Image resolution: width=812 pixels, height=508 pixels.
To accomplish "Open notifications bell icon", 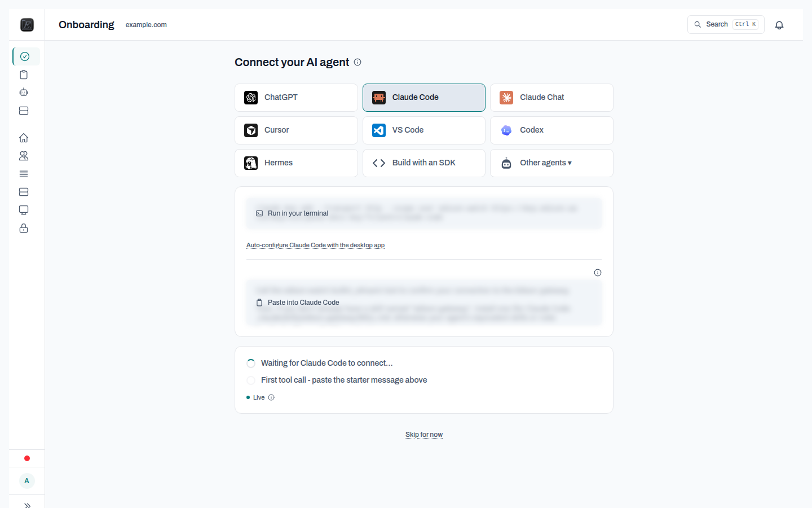I will (x=779, y=25).
